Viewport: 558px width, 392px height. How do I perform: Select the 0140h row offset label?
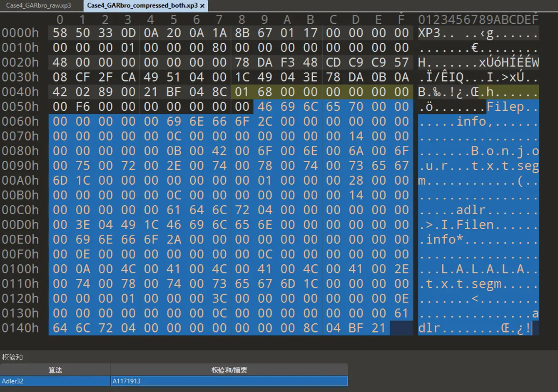20,328
